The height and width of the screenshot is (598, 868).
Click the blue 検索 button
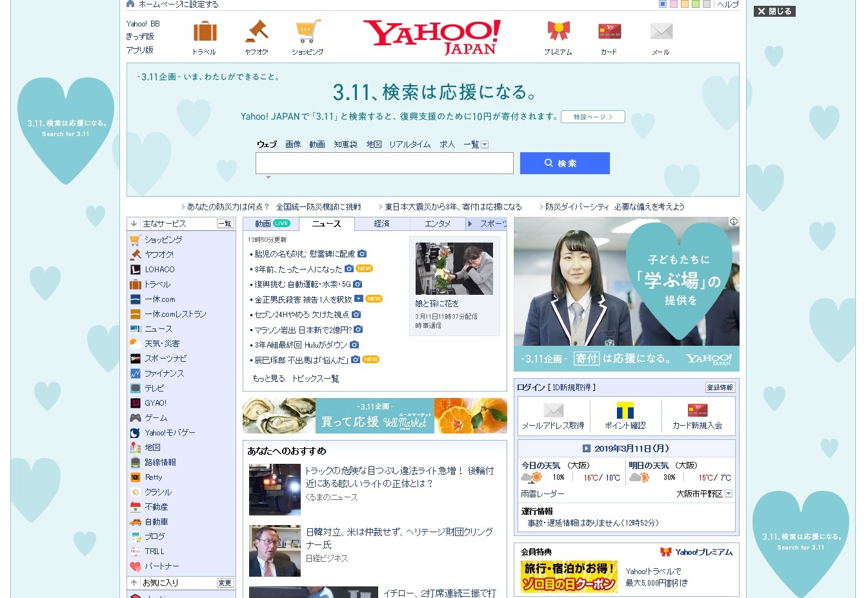565,163
